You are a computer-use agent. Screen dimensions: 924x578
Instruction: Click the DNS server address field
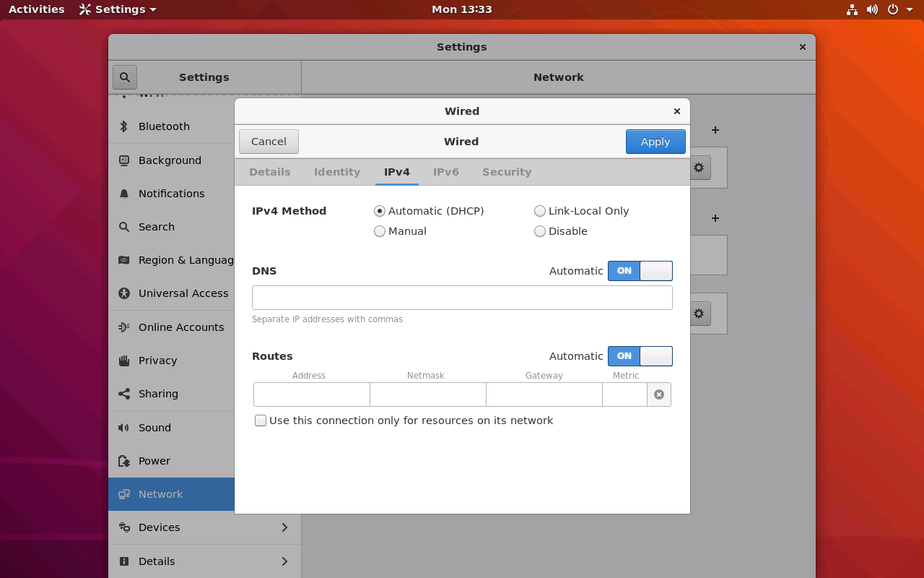pyautogui.click(x=462, y=298)
